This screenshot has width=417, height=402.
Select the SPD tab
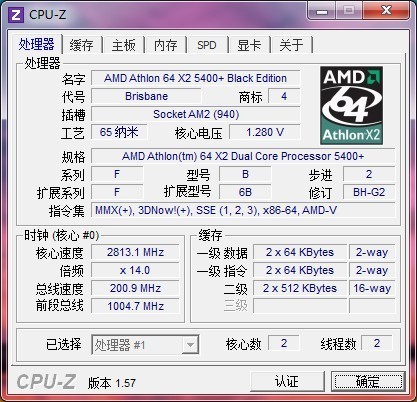(x=207, y=45)
